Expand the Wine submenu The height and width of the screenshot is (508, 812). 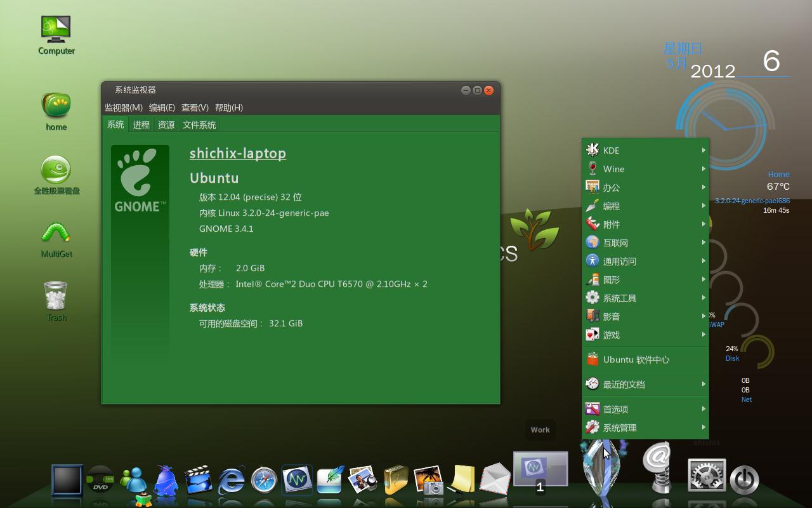(645, 169)
